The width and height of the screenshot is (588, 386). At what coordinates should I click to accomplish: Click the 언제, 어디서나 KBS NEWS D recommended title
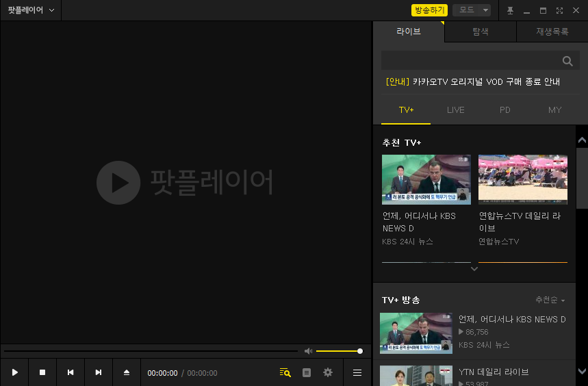click(419, 222)
